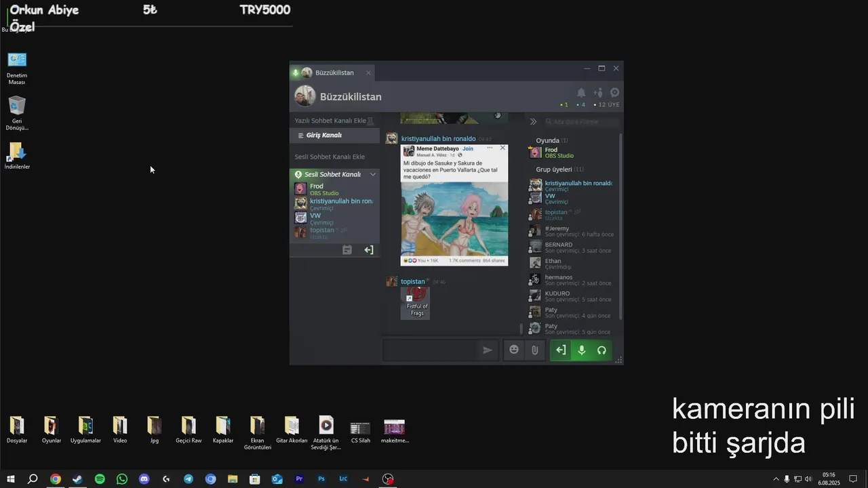
Task: Open Denetim Masası desktop icon
Action: 17,68
